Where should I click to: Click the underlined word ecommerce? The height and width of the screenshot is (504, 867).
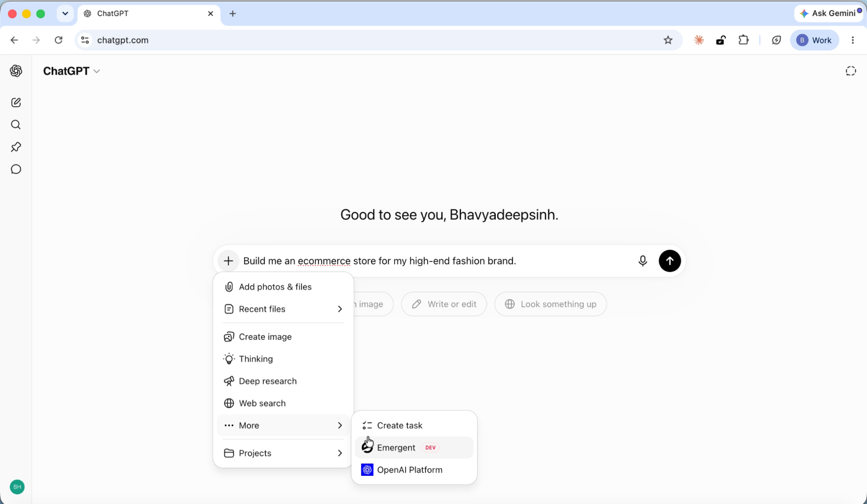click(324, 261)
